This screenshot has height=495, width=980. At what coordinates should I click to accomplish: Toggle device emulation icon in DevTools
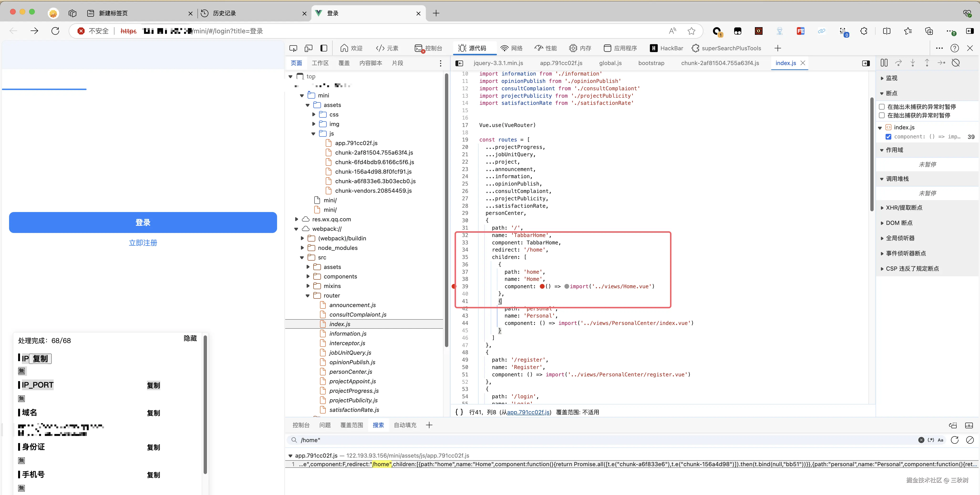[x=309, y=48]
